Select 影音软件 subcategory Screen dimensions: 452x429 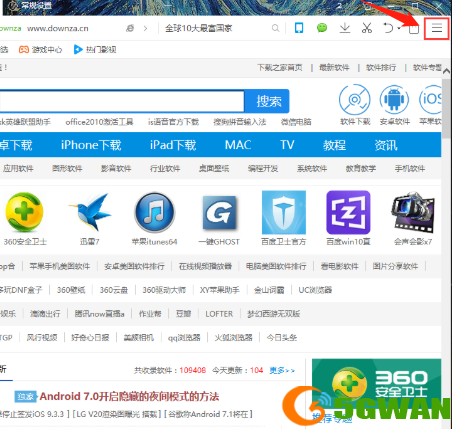click(x=116, y=169)
